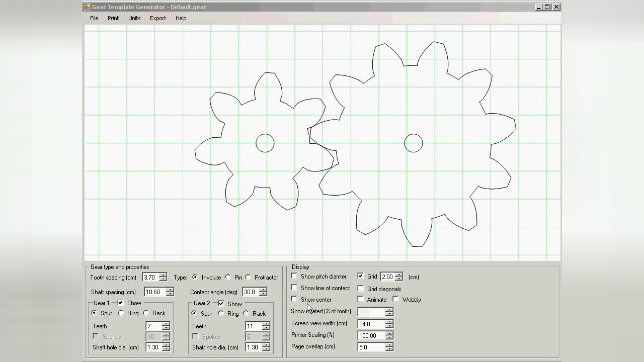Toggle Gear 2 Show checkbox

[221, 303]
